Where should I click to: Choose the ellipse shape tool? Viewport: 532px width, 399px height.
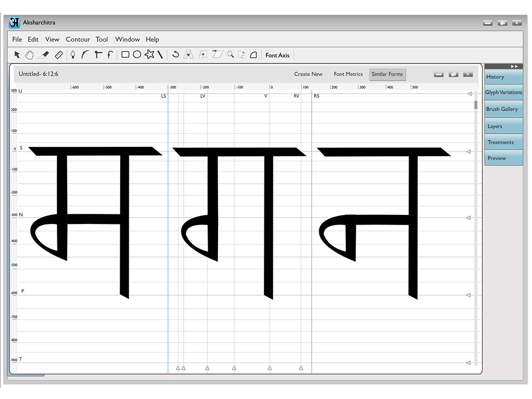click(137, 55)
